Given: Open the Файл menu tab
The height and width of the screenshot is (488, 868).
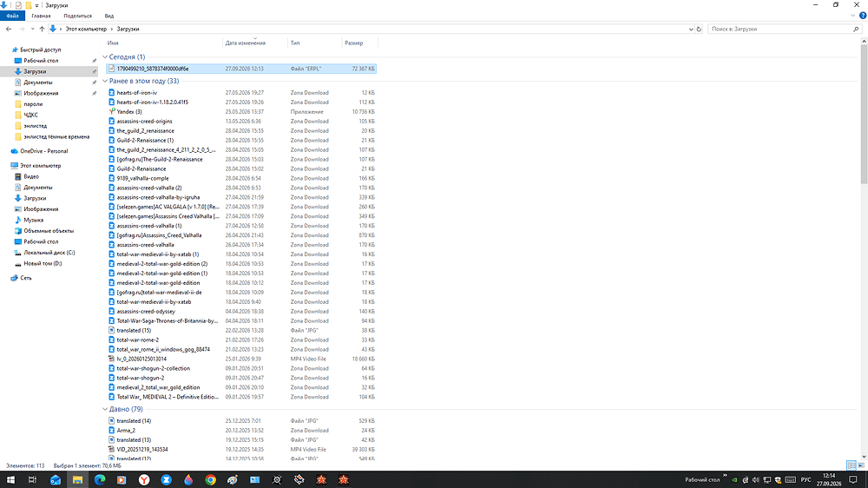Looking at the screenshot, I should coord(12,16).
